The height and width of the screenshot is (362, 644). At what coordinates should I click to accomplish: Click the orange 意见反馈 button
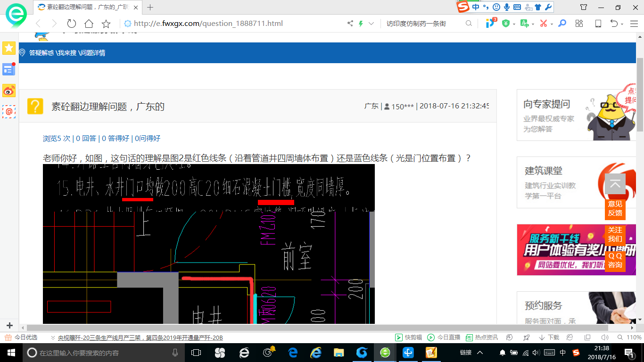(615, 208)
